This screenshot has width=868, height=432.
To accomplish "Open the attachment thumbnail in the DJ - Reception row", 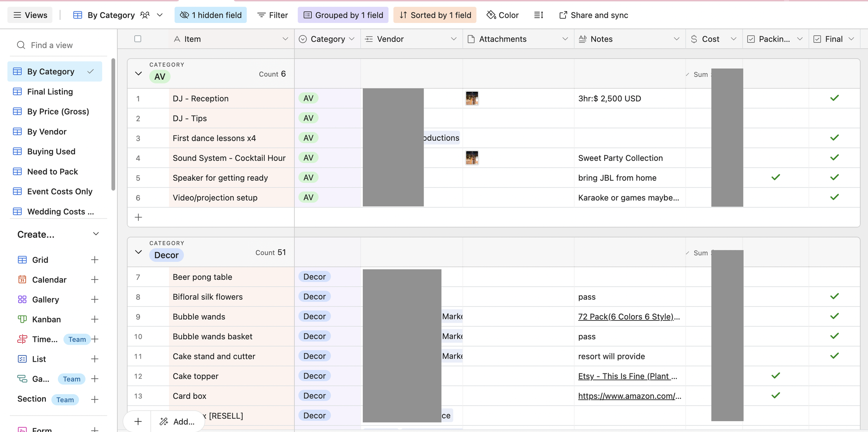I will [472, 98].
